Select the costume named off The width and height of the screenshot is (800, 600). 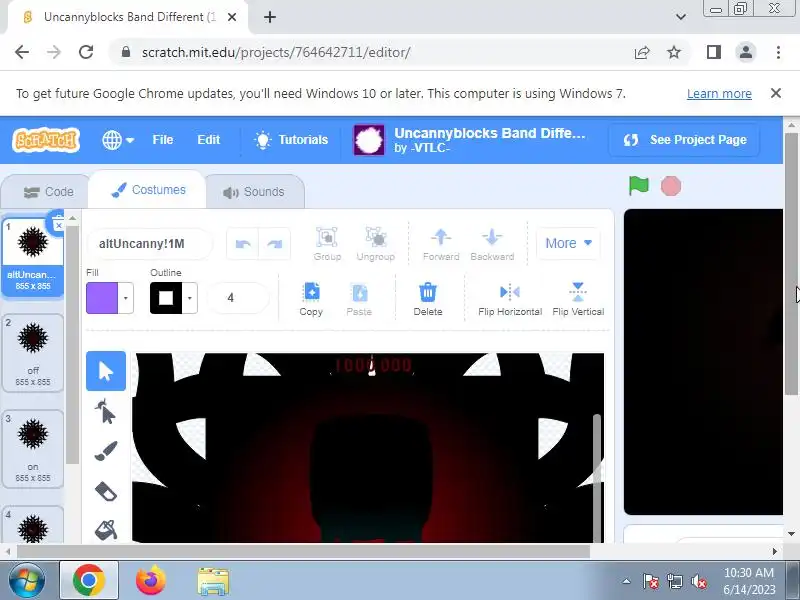[33, 353]
